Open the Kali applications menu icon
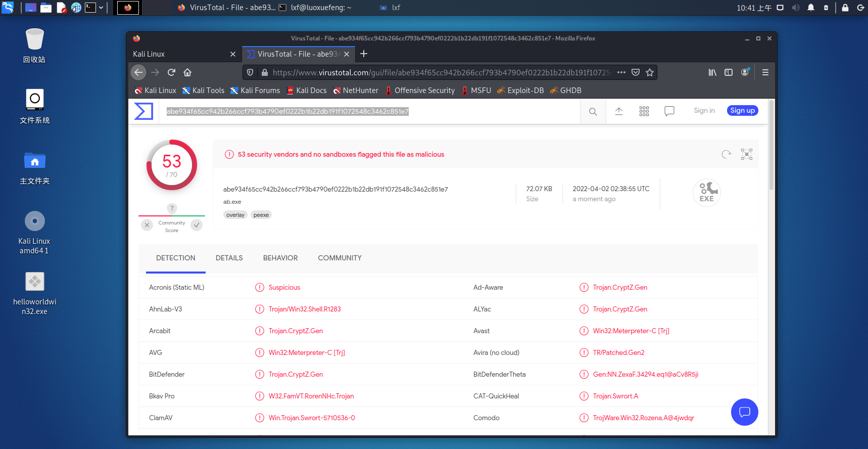Viewport: 868px width, 449px height. (x=8, y=8)
